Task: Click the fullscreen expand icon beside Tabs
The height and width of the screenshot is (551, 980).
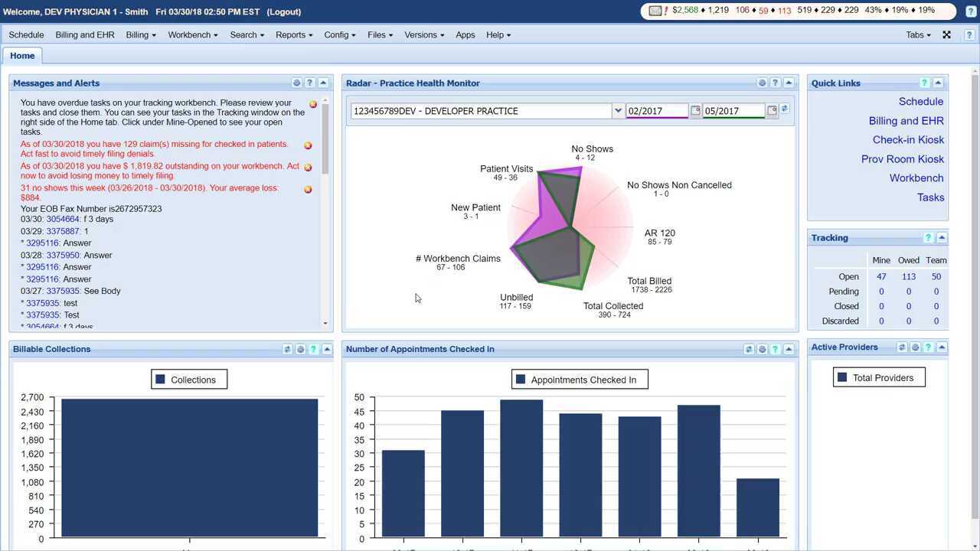Action: (x=946, y=35)
